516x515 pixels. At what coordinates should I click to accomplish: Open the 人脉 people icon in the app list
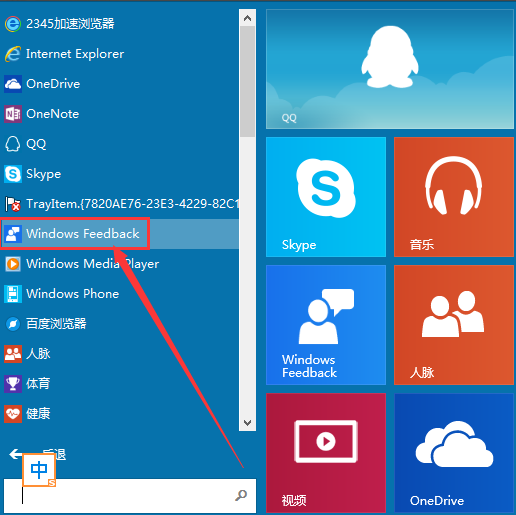[13, 354]
